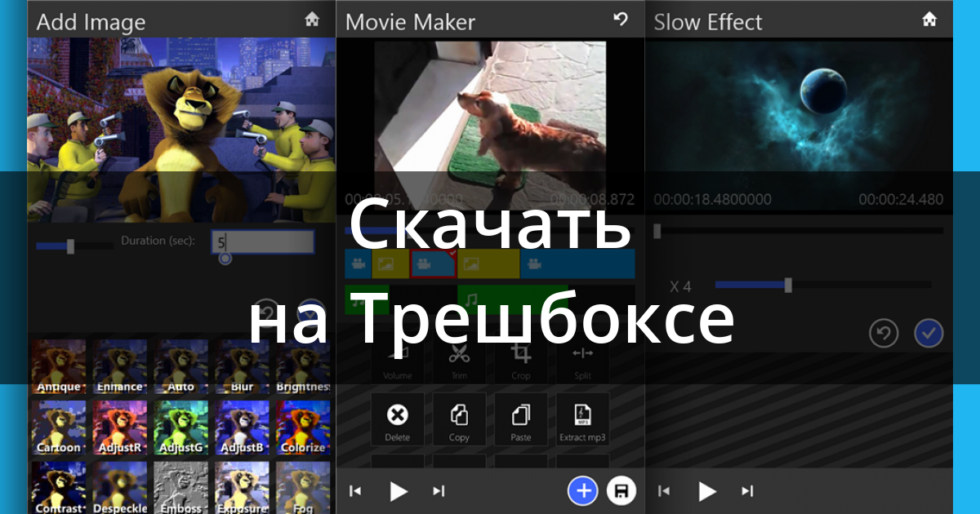Adjust the duration slider in Add Image
Screen dimensions: 980x514
(70, 246)
